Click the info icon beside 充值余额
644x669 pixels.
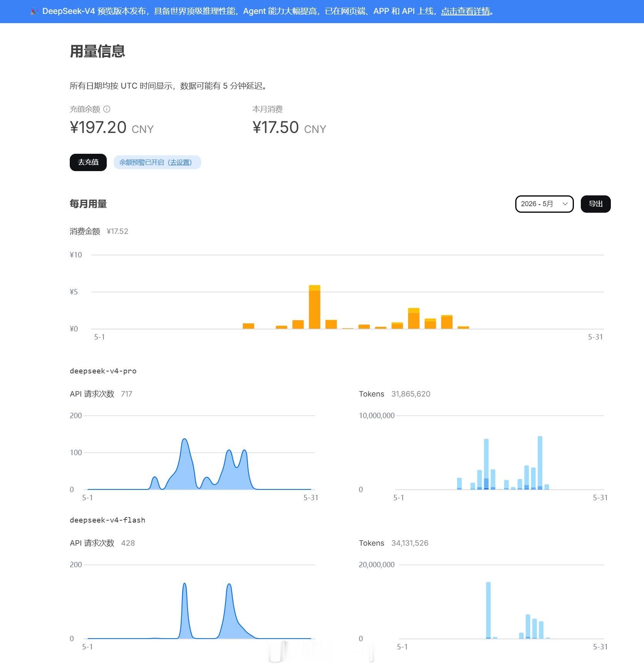[x=107, y=109]
